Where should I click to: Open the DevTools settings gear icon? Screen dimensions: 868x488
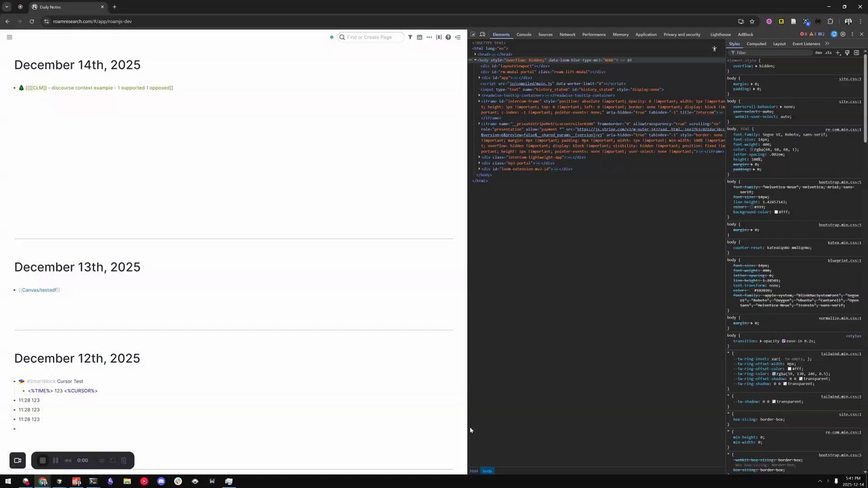click(843, 35)
